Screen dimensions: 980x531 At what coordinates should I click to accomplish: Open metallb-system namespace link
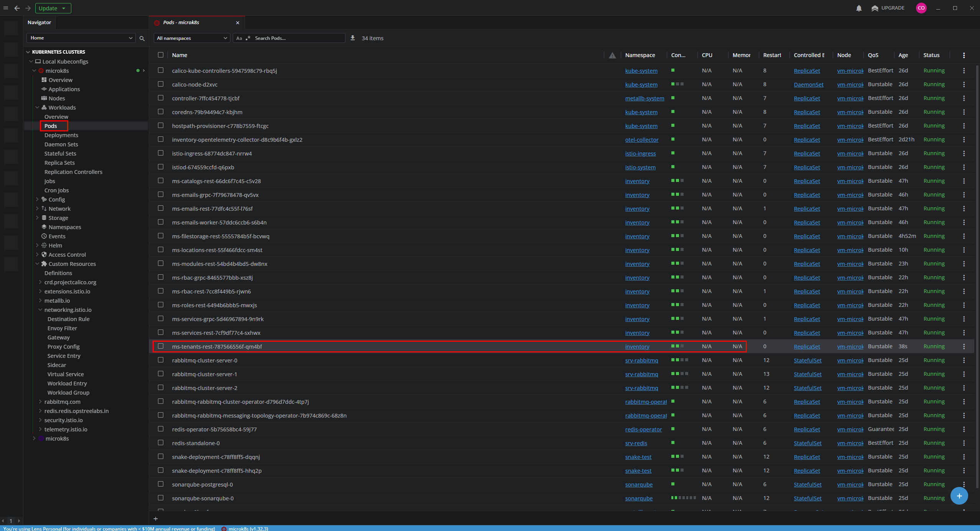point(645,98)
